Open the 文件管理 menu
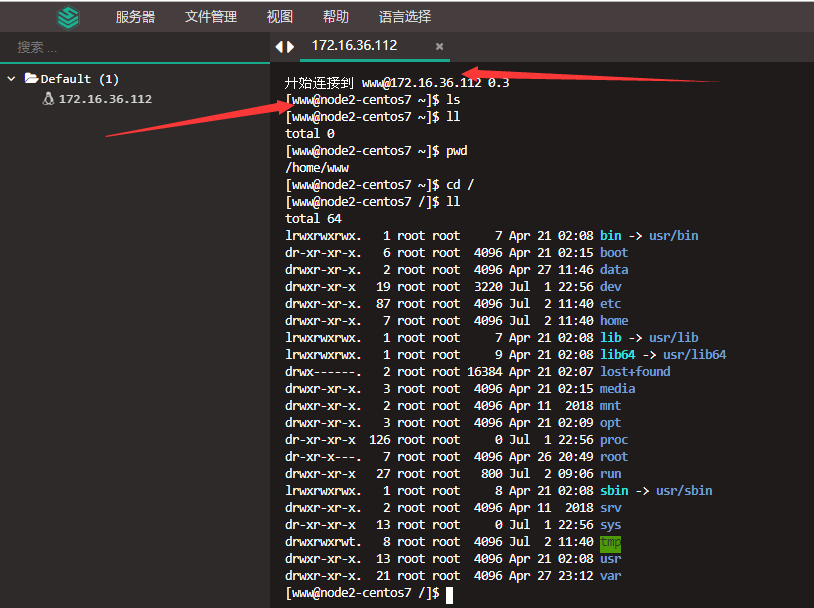Screen dimensions: 814x608 click(x=211, y=17)
